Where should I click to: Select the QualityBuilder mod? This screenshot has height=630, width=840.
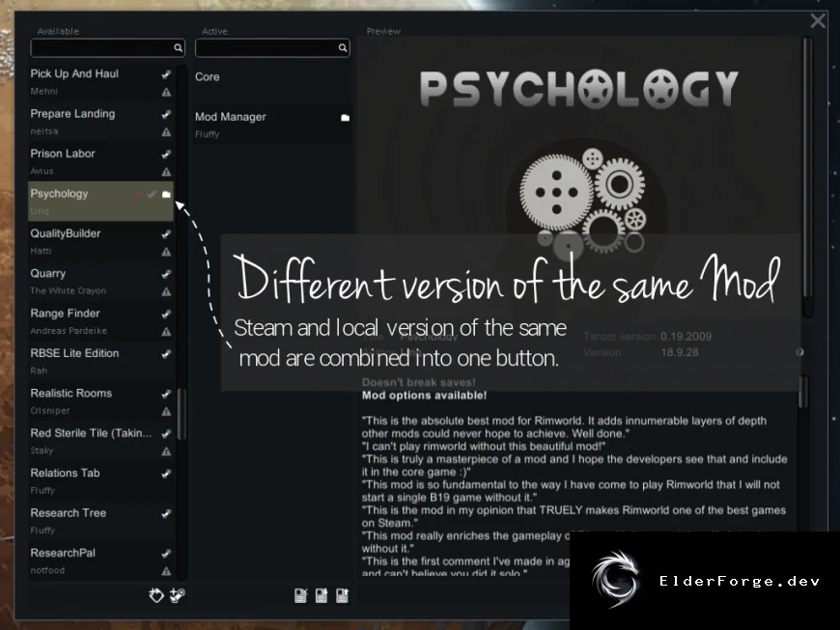tap(100, 242)
